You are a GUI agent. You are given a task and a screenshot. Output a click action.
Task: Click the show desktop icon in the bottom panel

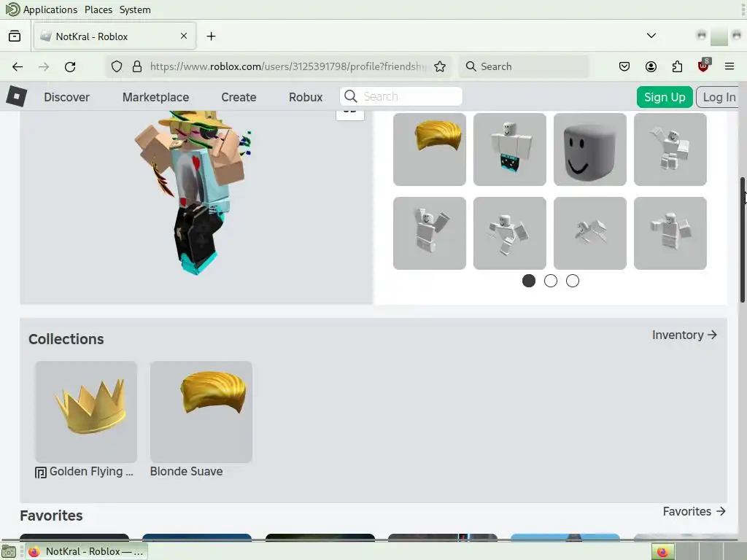pos(9,552)
